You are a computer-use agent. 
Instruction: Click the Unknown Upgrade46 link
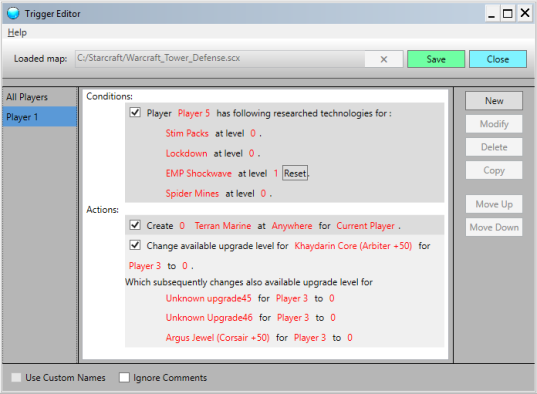[209, 318]
